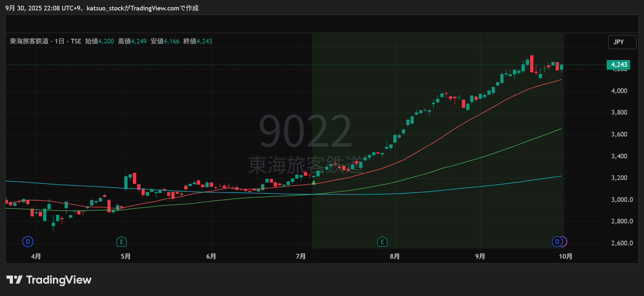Click the green up-arrow signal marker in July
The width and height of the screenshot is (644, 296).
314,182
